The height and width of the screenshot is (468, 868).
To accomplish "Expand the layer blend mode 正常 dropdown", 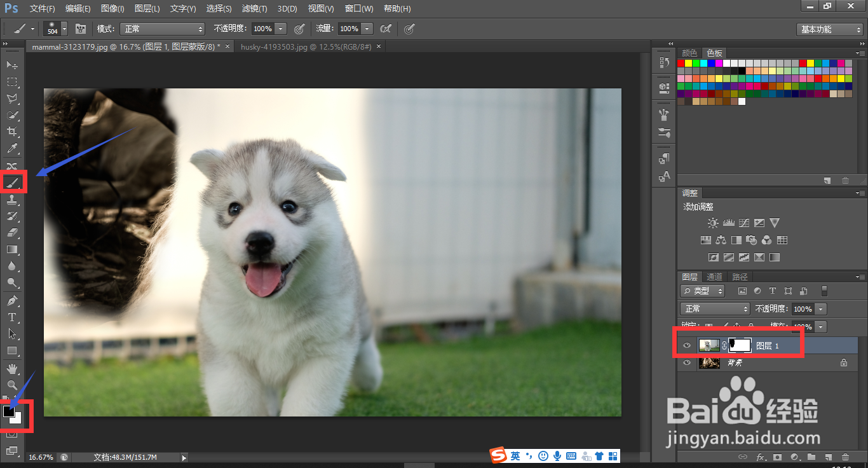I will 715,308.
